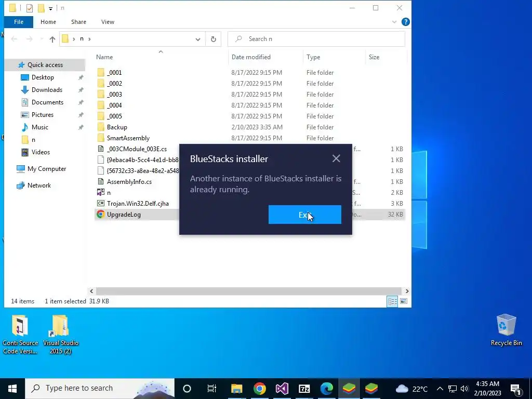Select My Computer in navigation pane
This screenshot has width=532, height=399.
point(47,169)
